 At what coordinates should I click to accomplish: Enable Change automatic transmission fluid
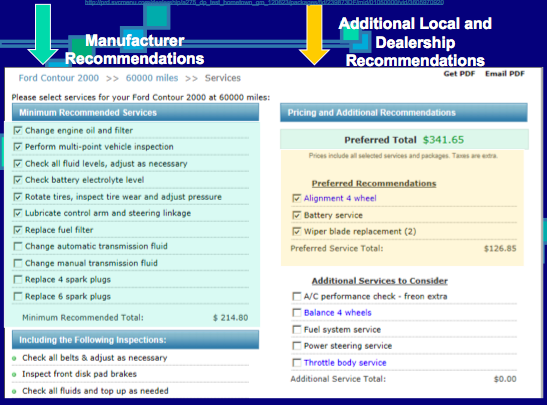17,247
